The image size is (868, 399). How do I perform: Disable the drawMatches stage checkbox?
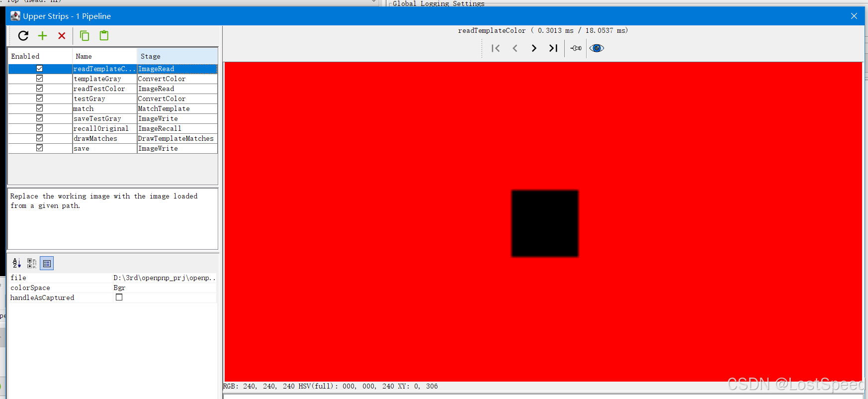click(39, 138)
